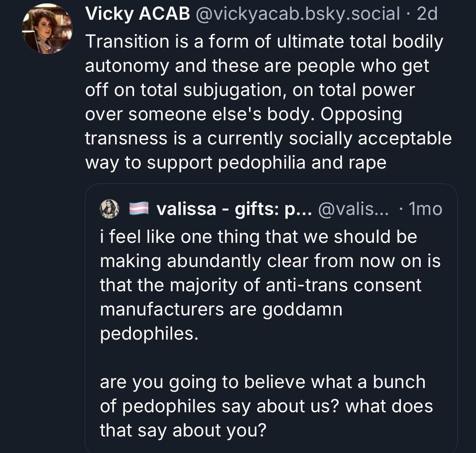The width and height of the screenshot is (476, 453).
Task: Open the @vickyacab.bsky.social handle link
Action: pos(298,15)
